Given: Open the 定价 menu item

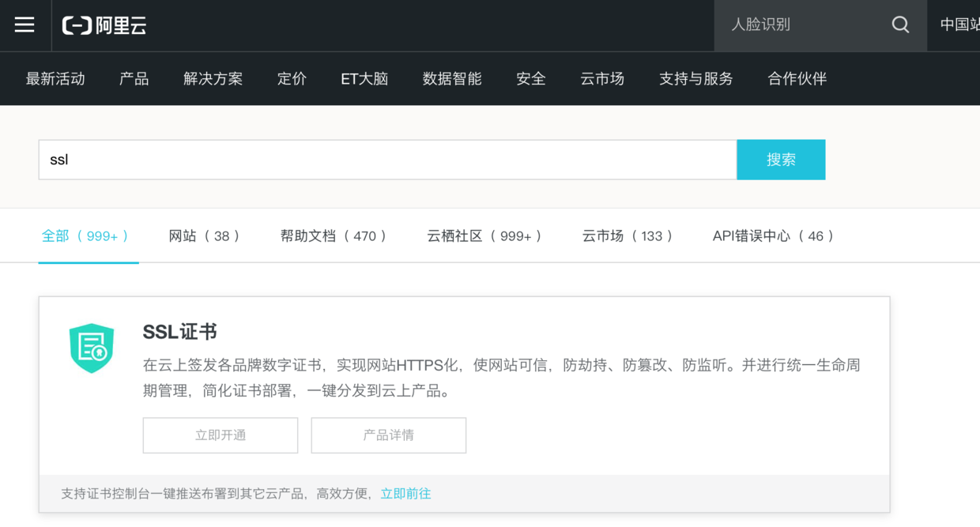Looking at the screenshot, I should click(x=292, y=79).
